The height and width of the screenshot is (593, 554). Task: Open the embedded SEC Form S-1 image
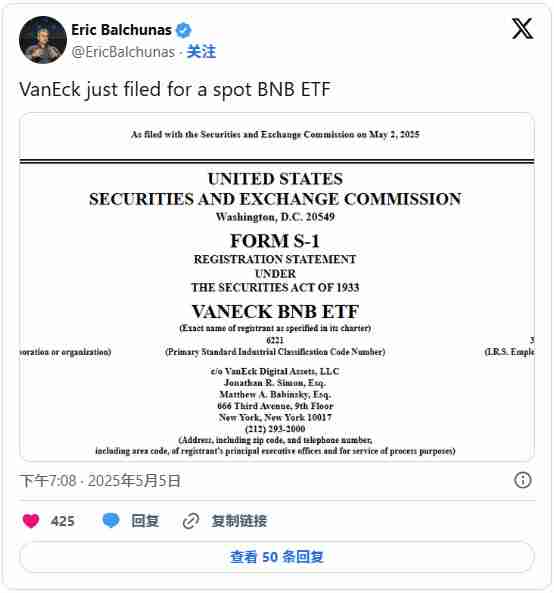277,287
